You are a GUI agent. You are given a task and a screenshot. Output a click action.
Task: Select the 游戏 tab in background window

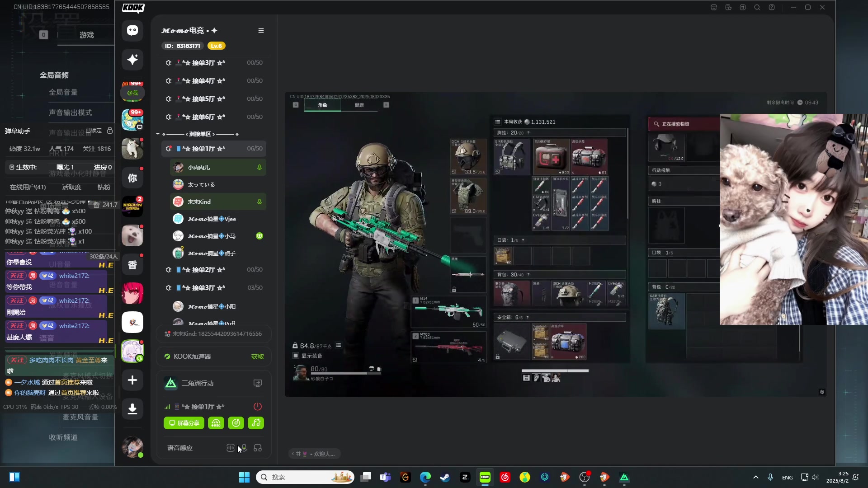click(86, 35)
